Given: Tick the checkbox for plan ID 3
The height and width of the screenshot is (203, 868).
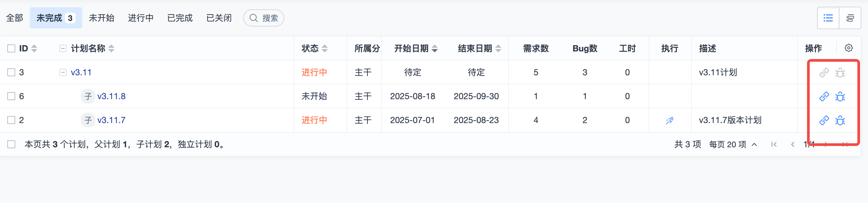Looking at the screenshot, I should (x=12, y=73).
